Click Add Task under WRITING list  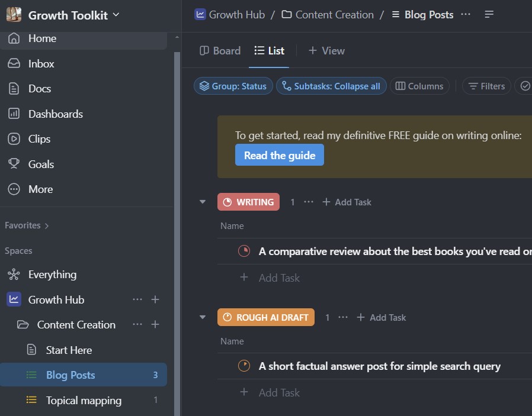click(x=279, y=278)
